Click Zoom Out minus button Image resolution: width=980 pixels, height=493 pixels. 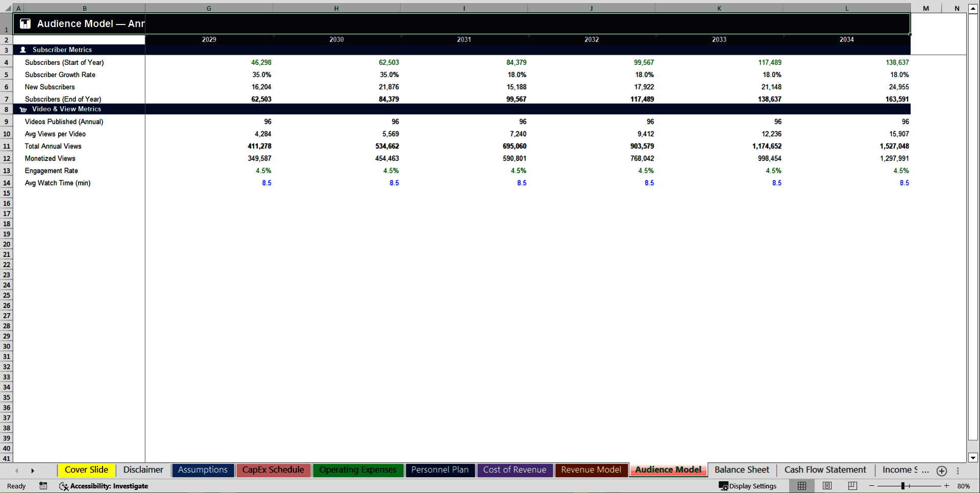pos(872,486)
